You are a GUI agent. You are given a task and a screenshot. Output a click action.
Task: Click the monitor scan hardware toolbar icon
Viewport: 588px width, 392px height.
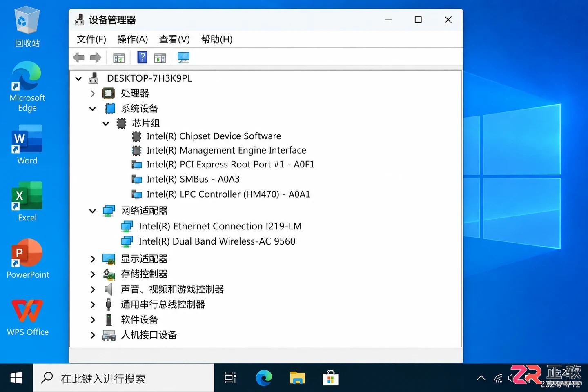[183, 58]
